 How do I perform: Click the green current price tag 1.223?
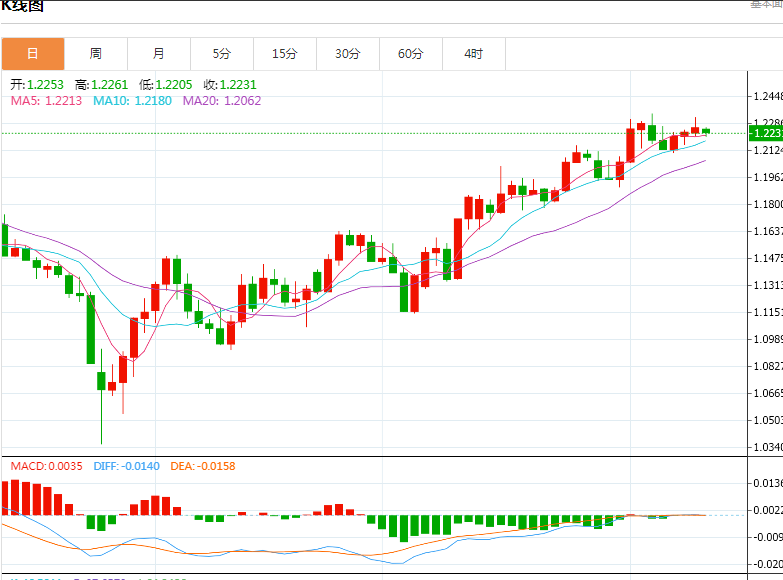(x=766, y=133)
